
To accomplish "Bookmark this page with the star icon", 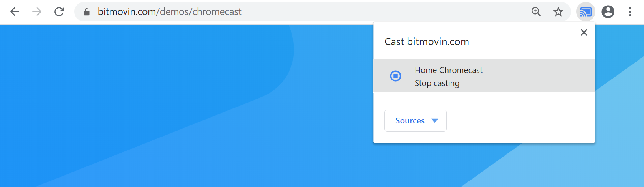I will (x=558, y=12).
